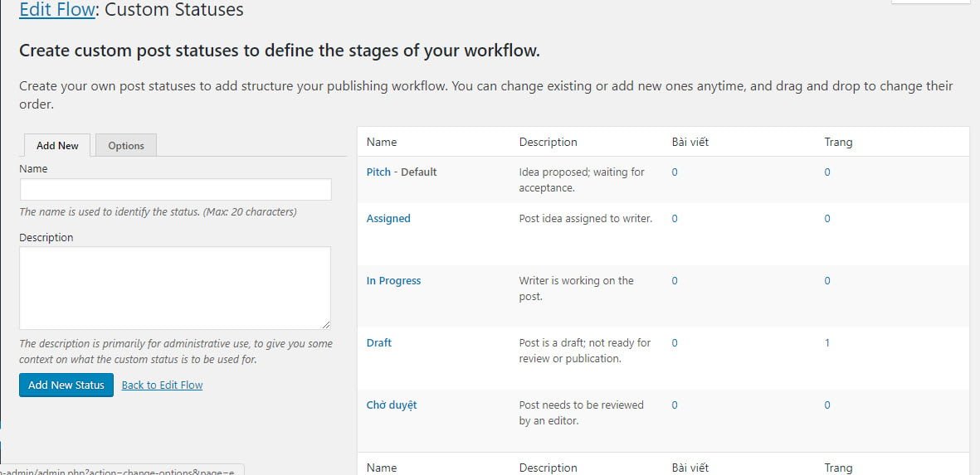Click inside the Description text area

tap(175, 288)
